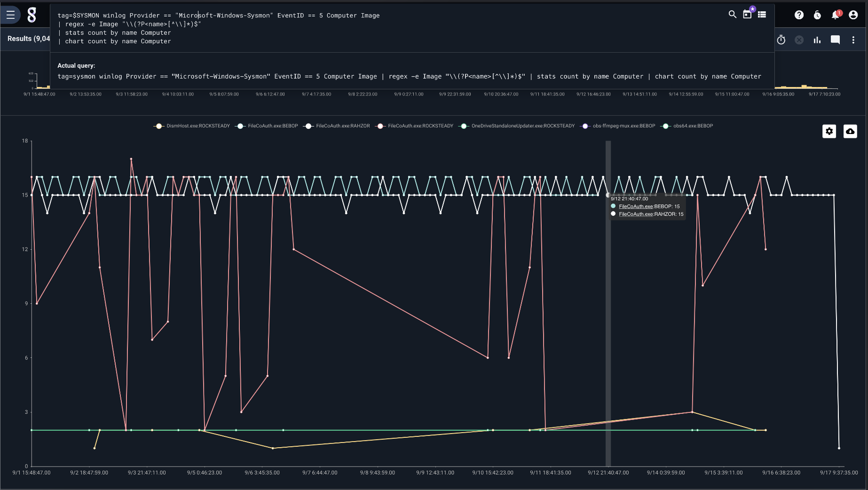Toggle obs-ffmpeg-mux.exe:BEBOP legend entry
Image resolution: width=868 pixels, height=490 pixels.
pos(617,126)
